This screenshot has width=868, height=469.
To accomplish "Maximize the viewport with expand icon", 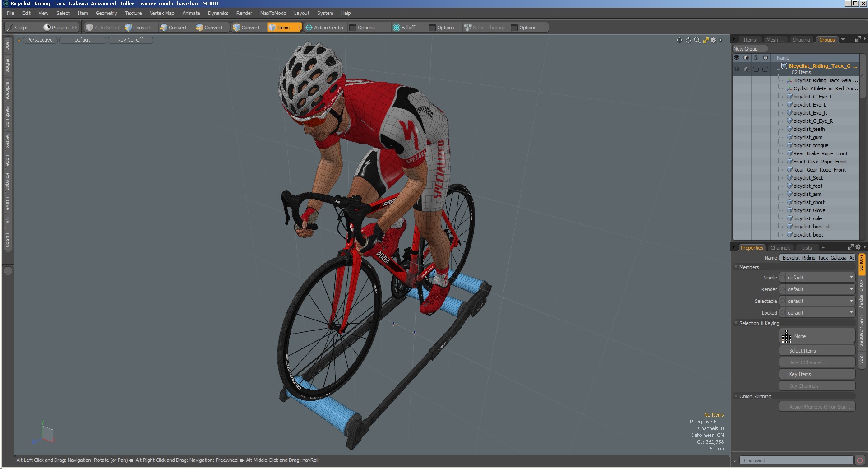I will point(706,40).
